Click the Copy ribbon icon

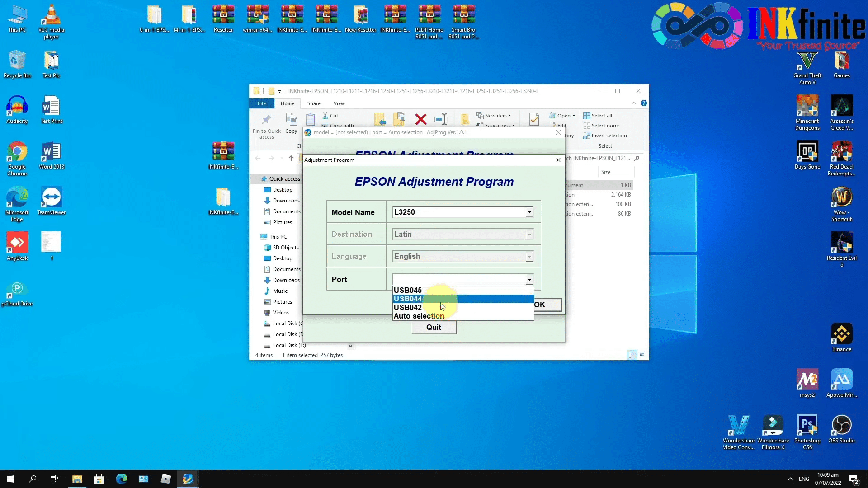click(292, 124)
